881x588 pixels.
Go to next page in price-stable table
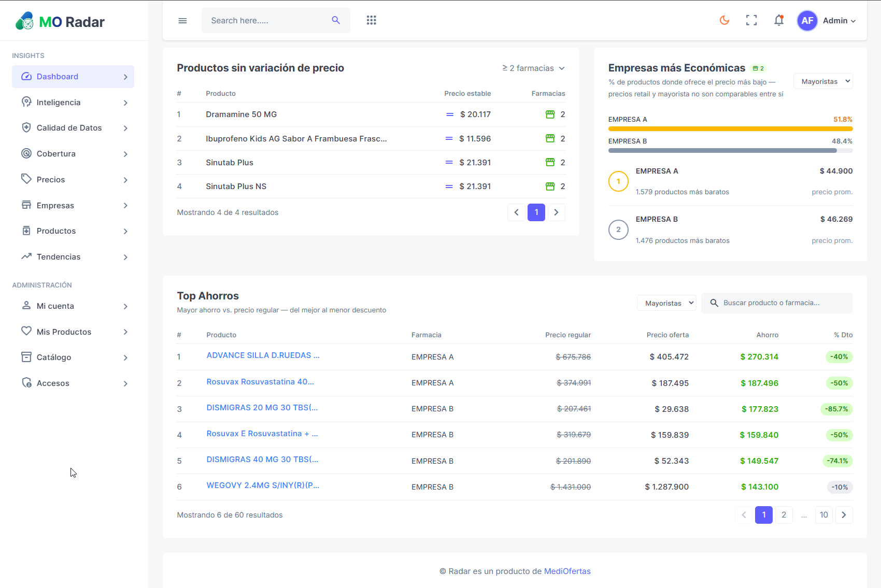click(x=556, y=212)
